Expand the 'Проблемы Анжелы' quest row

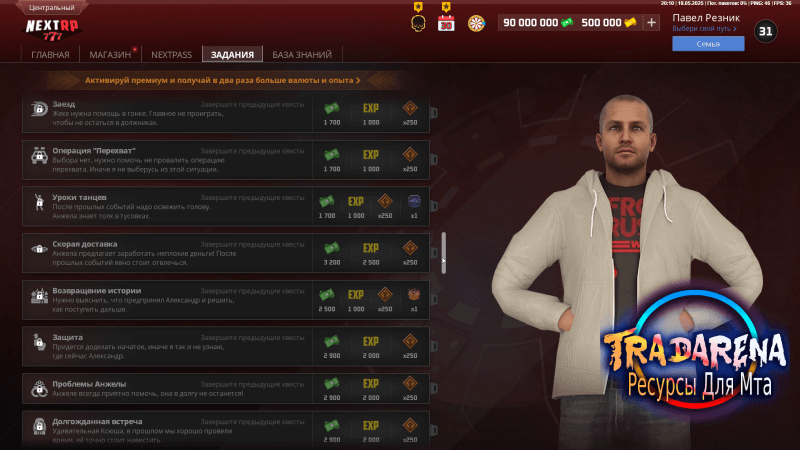tap(226, 388)
